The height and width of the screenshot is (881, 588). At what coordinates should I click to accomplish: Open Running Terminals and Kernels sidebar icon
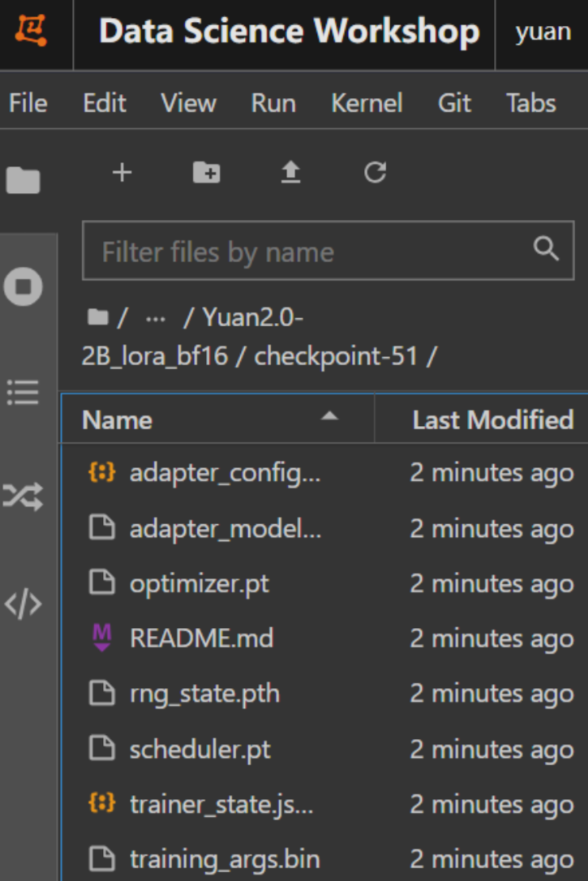[23, 286]
